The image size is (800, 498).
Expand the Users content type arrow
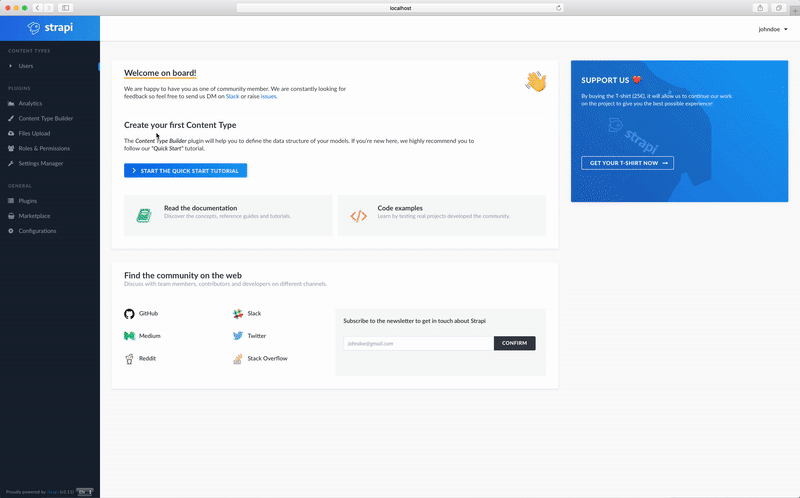[11, 66]
